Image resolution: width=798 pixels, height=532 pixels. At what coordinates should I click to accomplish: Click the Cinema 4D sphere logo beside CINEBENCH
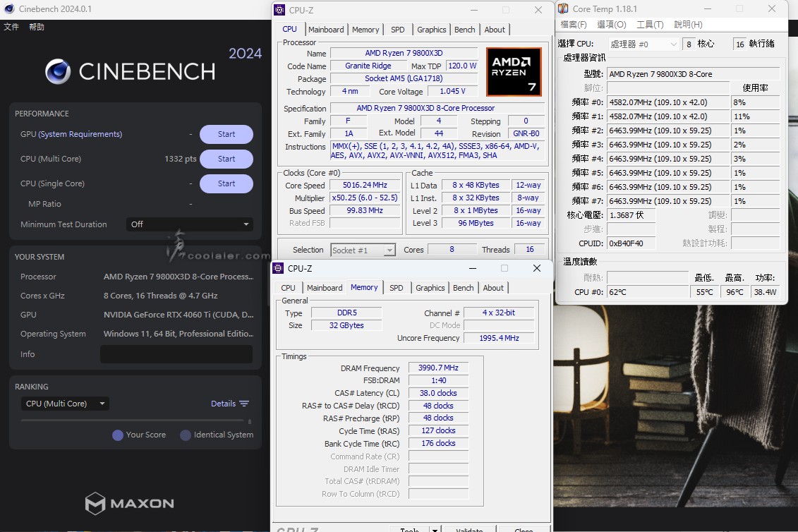(58, 71)
